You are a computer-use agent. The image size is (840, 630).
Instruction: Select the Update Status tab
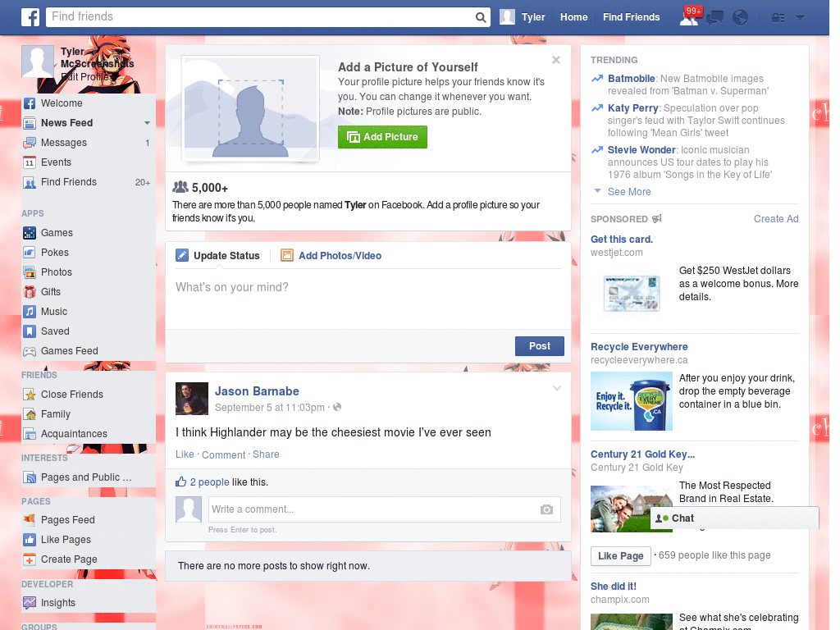(x=218, y=256)
